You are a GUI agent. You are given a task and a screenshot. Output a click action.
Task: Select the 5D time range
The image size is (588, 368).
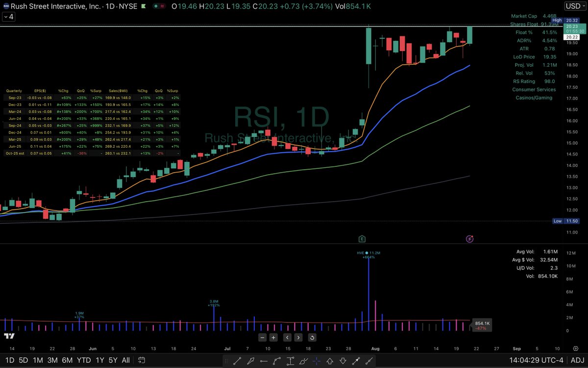click(23, 360)
